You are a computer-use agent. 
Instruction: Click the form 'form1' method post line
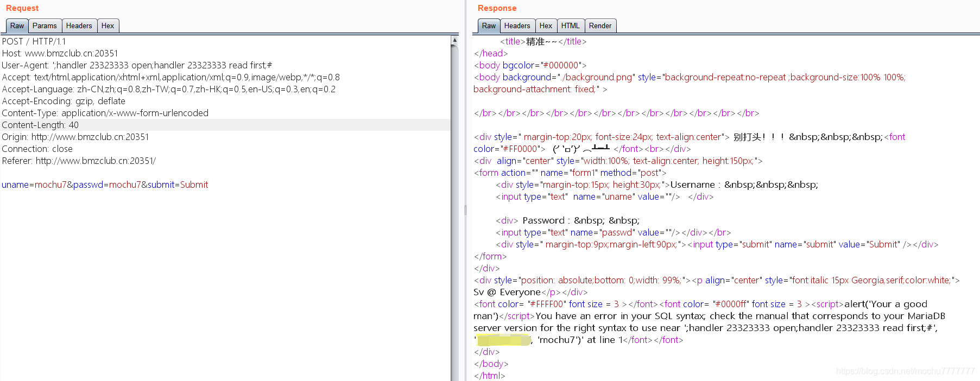pos(570,173)
